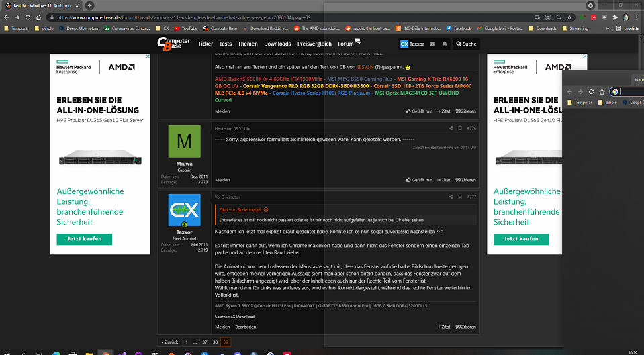Open the ComputerBase logo home link
The width and height of the screenshot is (644, 355).
[x=173, y=44]
